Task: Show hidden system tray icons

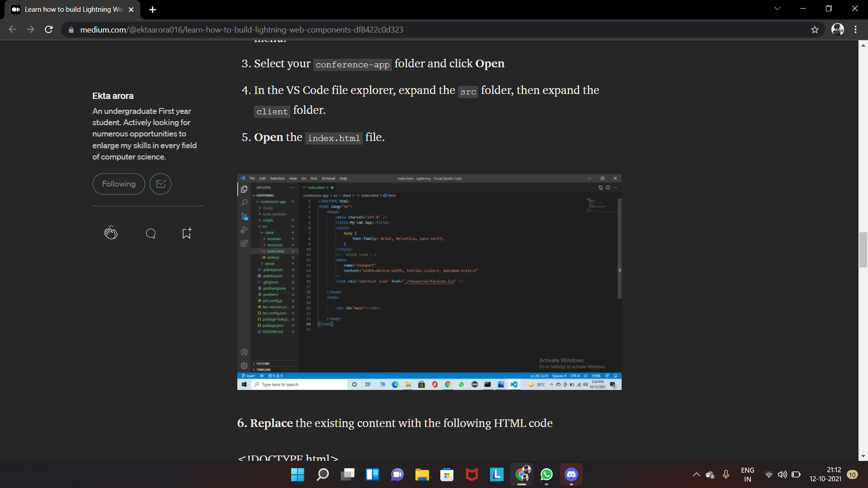Action: pos(696,474)
